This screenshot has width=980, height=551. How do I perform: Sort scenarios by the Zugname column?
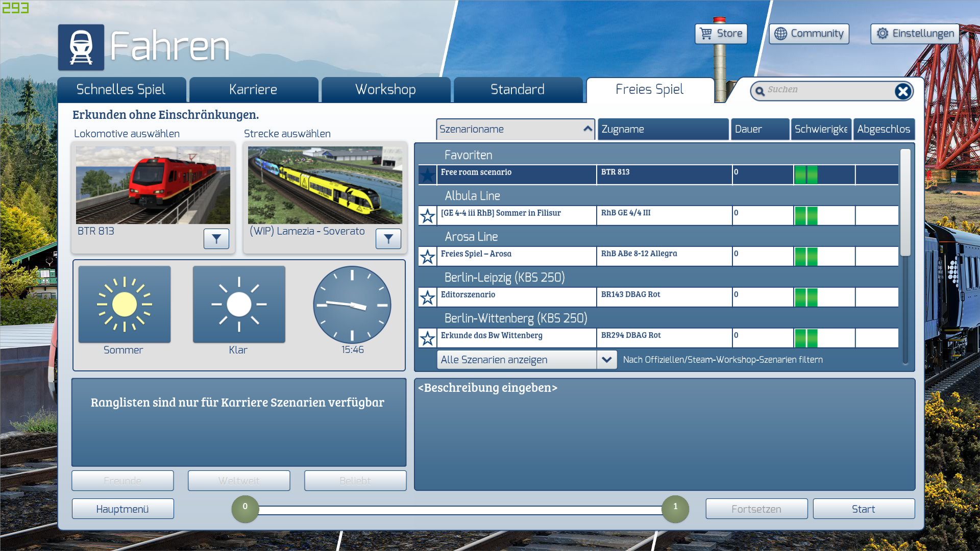coord(663,129)
